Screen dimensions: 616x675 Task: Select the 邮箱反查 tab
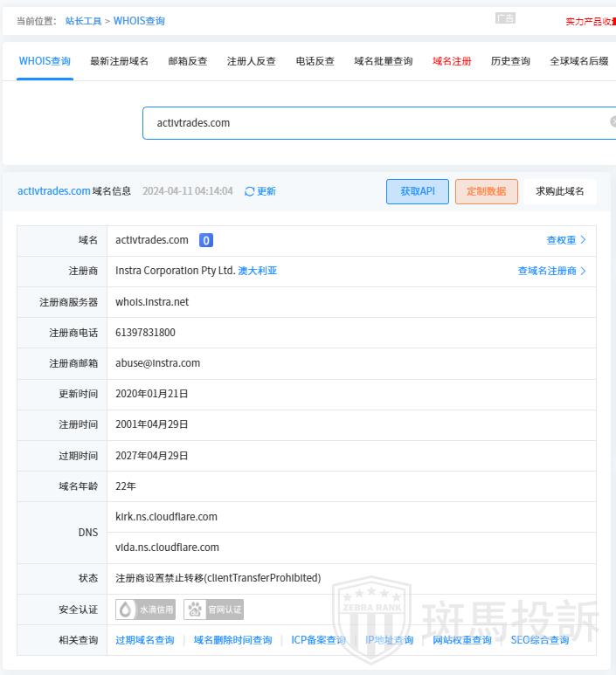pyautogui.click(x=188, y=61)
